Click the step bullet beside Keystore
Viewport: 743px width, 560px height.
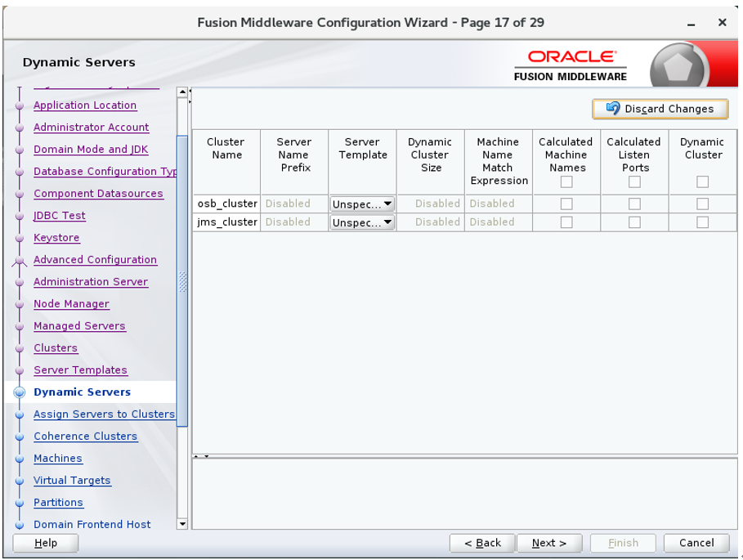20,239
